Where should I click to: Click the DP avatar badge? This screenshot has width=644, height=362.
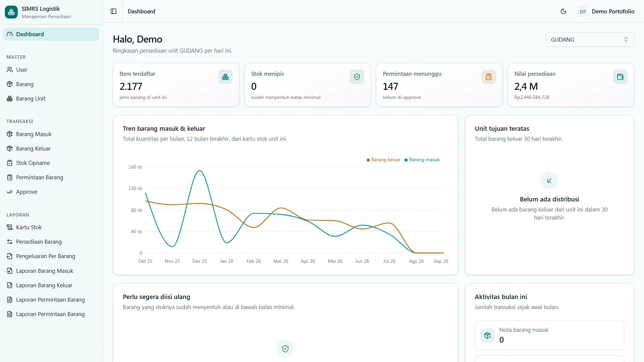583,11
